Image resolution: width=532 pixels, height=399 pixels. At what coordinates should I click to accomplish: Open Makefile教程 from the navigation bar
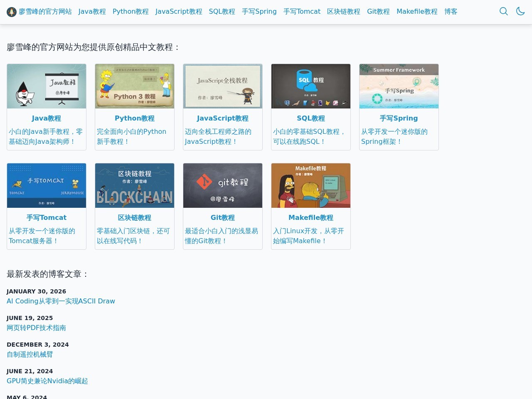point(417,12)
